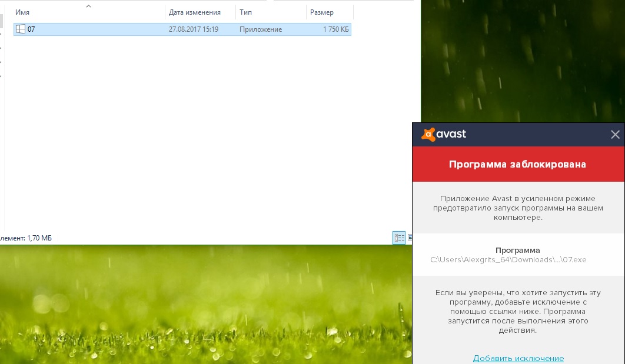This screenshot has height=364, width=625.
Task: Click the blocked program path 07.exe
Action: coord(508,260)
